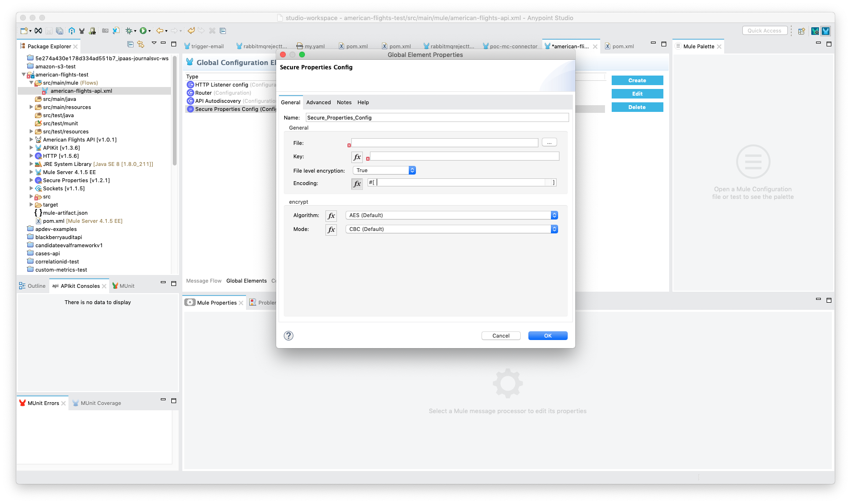Switch to the Advanced tab in dialog

click(318, 102)
